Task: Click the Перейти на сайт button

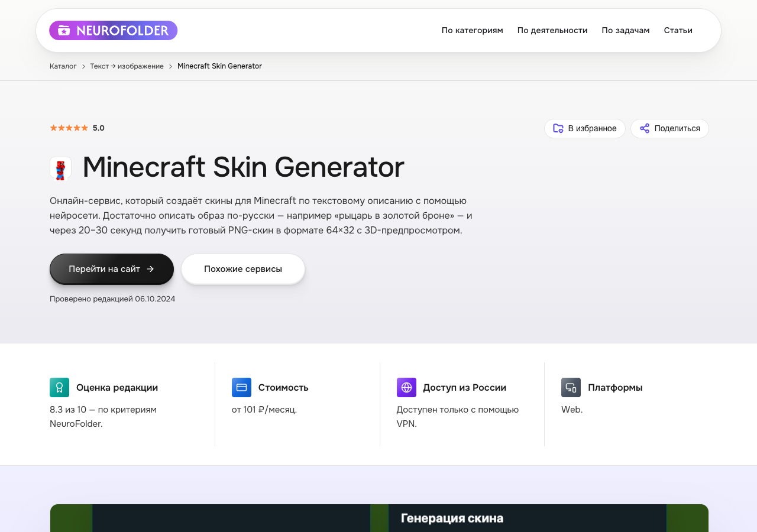Action: (112, 269)
